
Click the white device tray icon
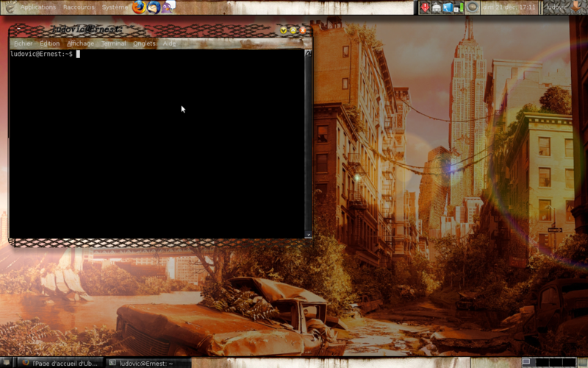tap(436, 7)
